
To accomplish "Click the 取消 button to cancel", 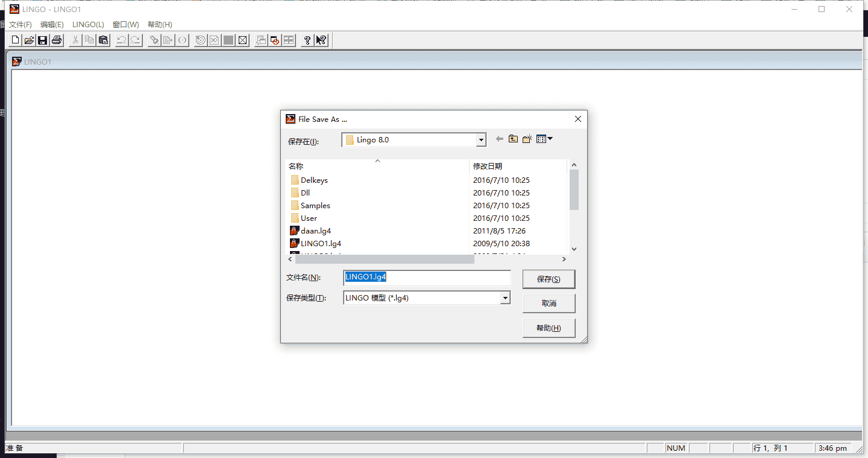I will tap(549, 304).
